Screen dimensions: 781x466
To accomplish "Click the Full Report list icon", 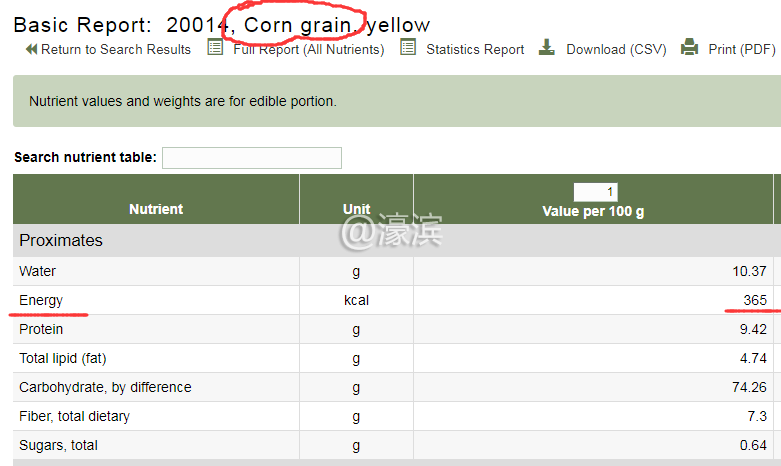I will 215,47.
